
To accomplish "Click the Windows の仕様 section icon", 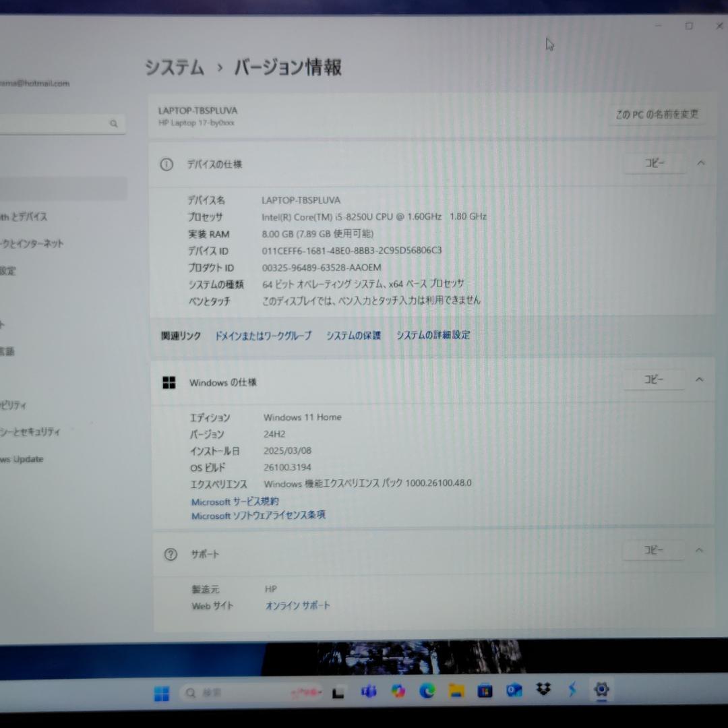I will (169, 382).
